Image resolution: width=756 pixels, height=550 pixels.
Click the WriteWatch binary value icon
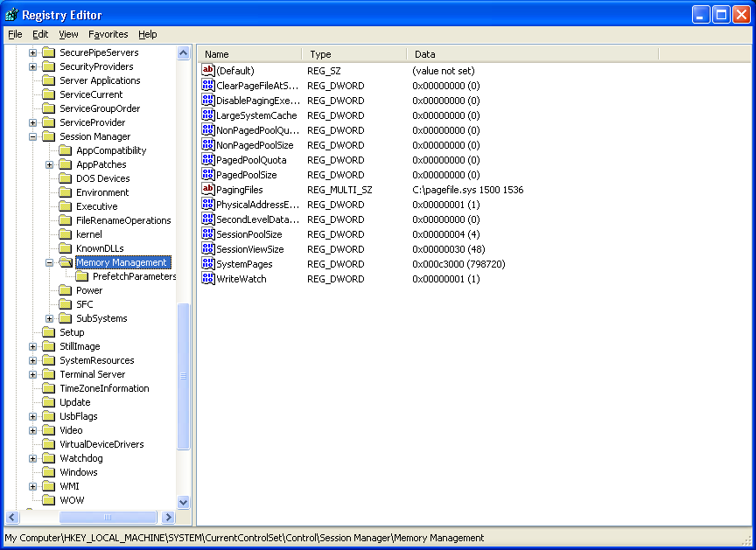coord(208,279)
